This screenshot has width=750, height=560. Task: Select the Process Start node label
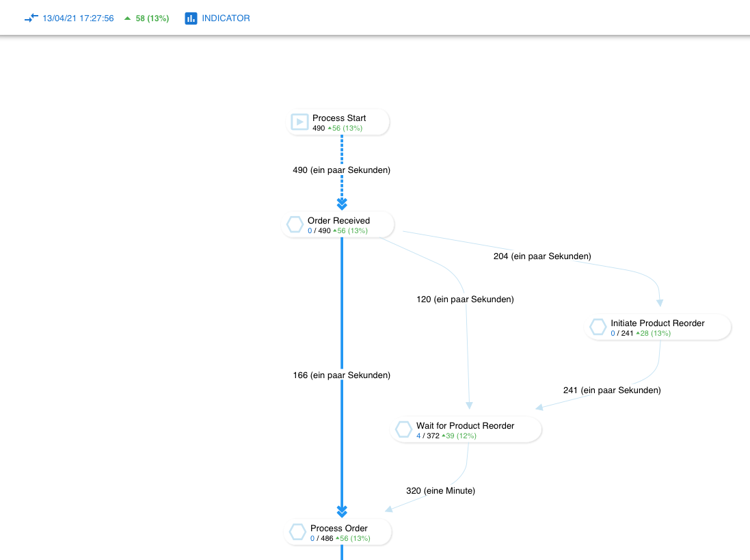(x=339, y=118)
